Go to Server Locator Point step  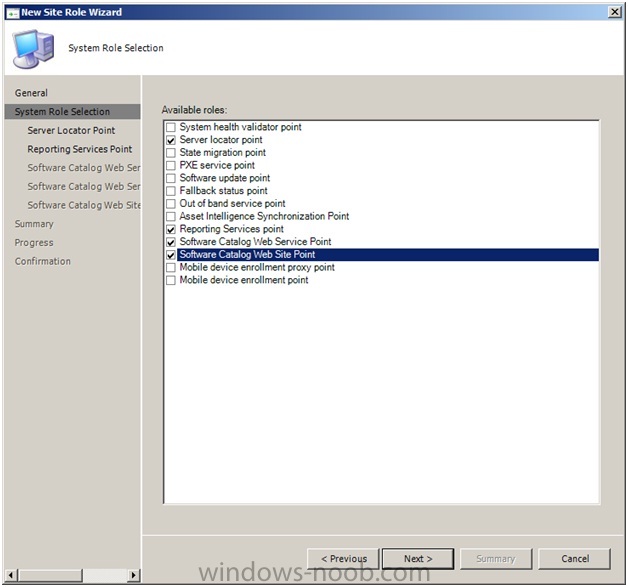tap(71, 131)
